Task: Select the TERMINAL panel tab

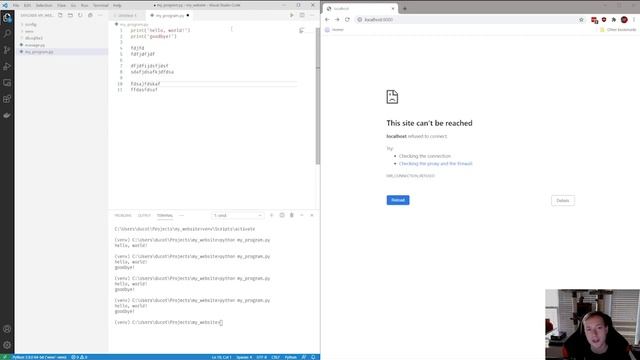Action: tap(165, 216)
